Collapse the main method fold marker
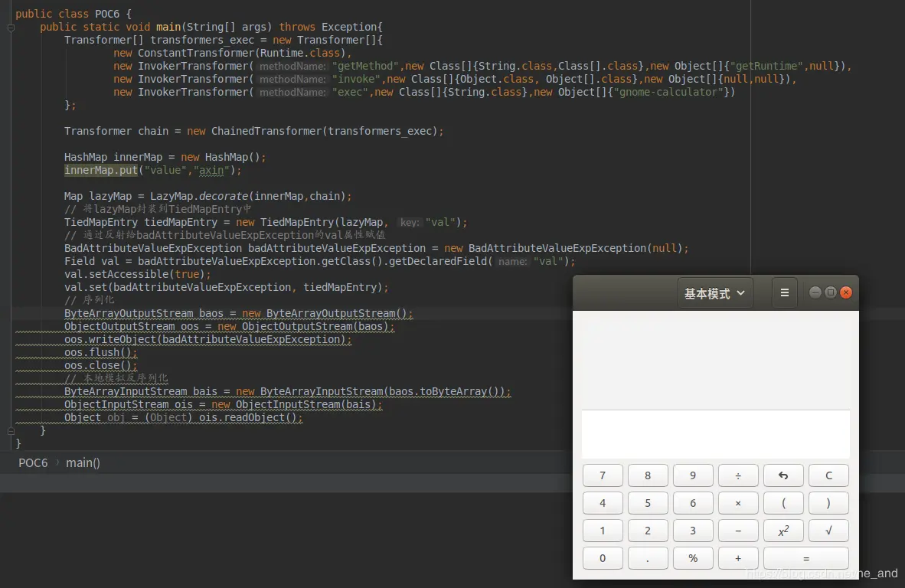 tap(11, 27)
